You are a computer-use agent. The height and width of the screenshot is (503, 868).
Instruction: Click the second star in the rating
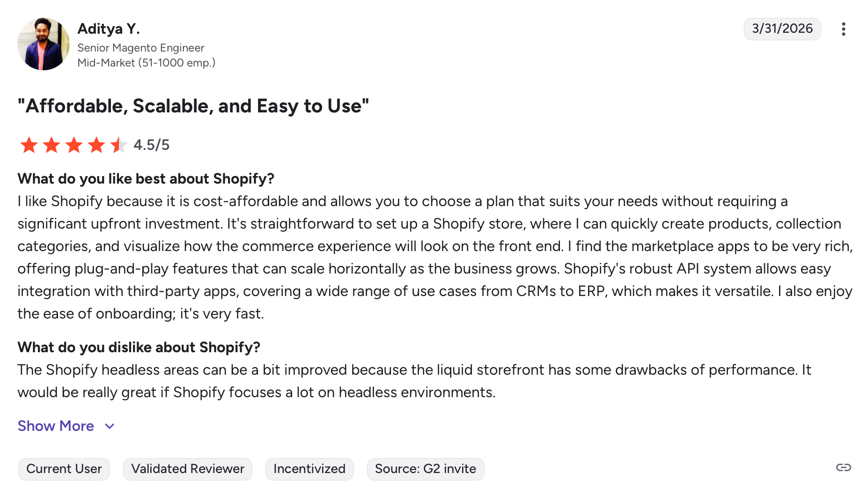point(51,145)
